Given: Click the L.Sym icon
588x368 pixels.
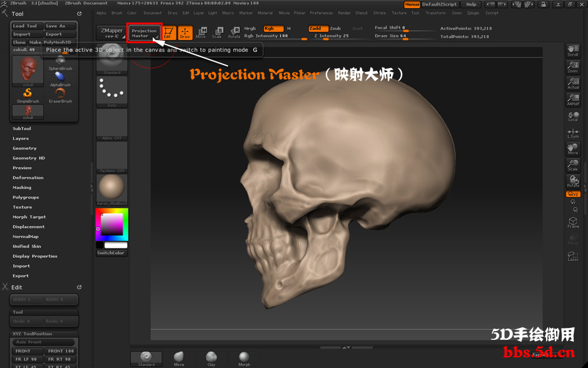Looking at the screenshot, I should coord(573,133).
